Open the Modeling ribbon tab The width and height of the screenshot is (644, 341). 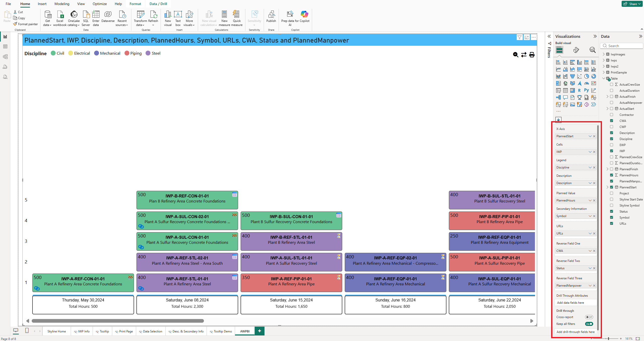point(62,4)
